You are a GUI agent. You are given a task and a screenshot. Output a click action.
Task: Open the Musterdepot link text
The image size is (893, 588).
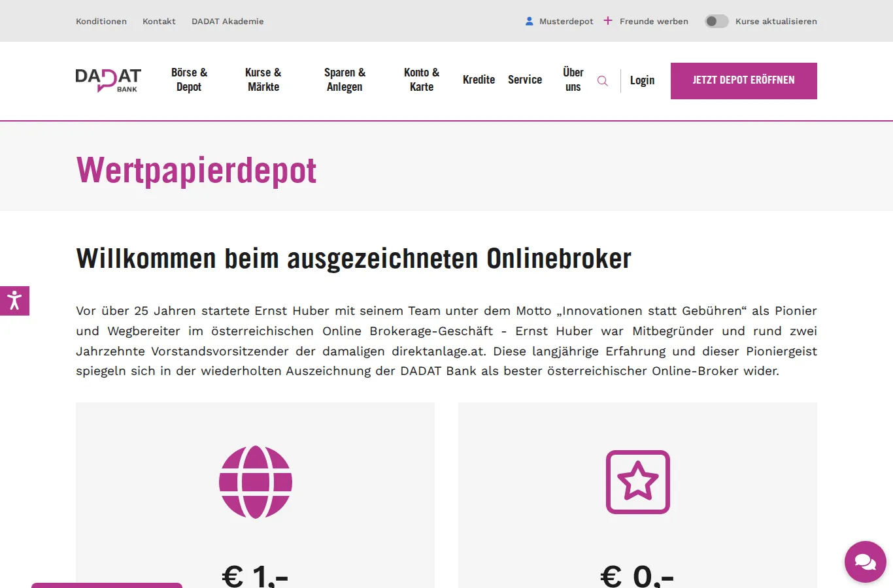[x=566, y=21]
